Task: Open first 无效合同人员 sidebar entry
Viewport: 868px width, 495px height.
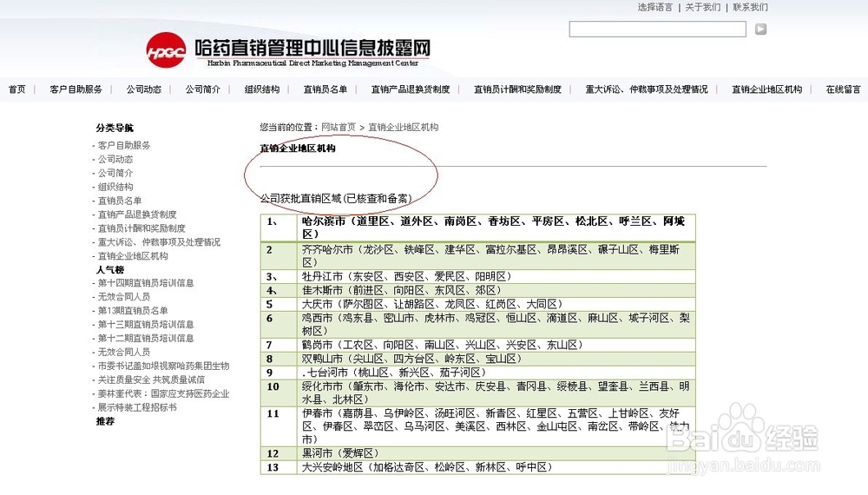Action: click(x=124, y=297)
